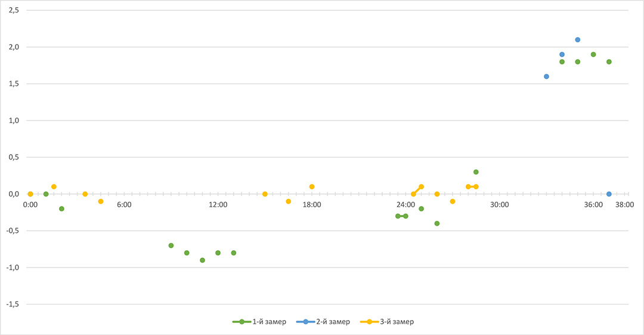Click the yellow 3-й замер legend marker

coord(369,322)
